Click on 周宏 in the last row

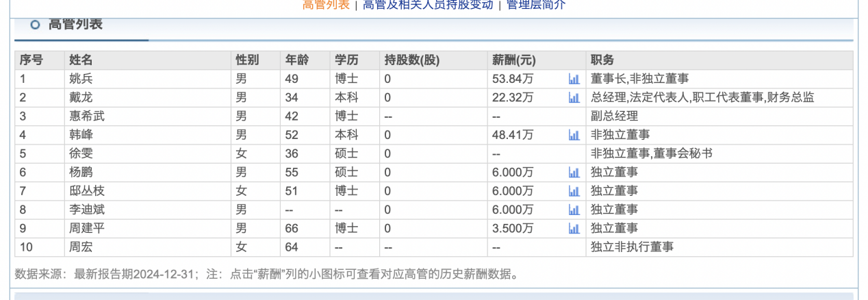point(81,247)
